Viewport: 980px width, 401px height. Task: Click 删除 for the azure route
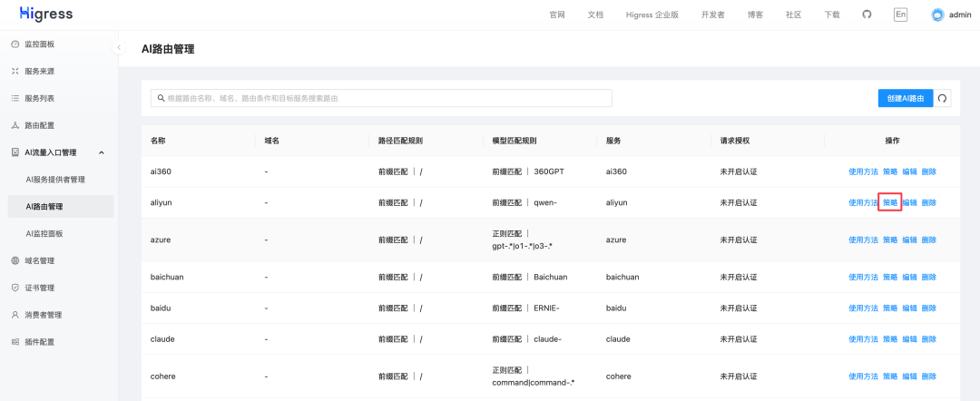pyautogui.click(x=929, y=240)
